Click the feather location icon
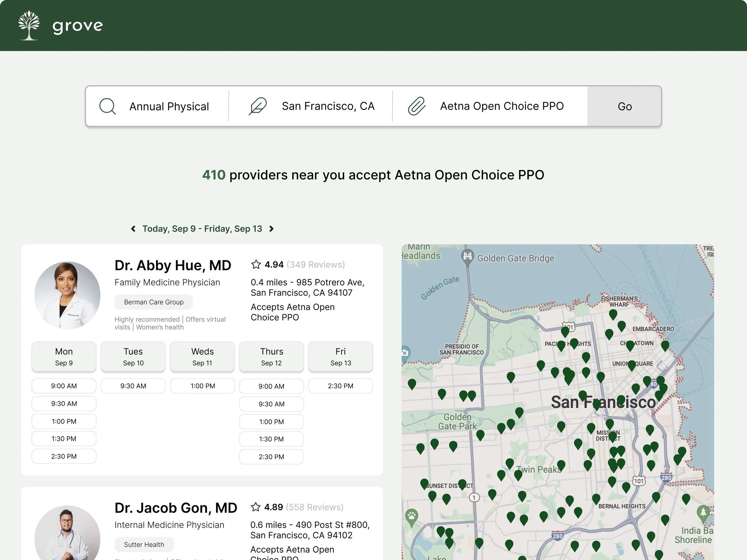 click(x=258, y=106)
